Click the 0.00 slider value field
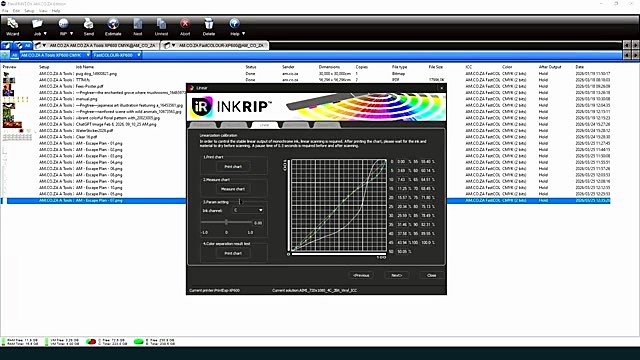The width and height of the screenshot is (640, 360). (258, 223)
